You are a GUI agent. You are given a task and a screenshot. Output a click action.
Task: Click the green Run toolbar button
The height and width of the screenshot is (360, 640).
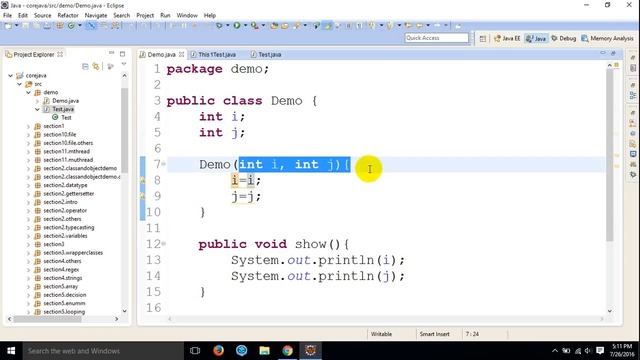pyautogui.click(x=237, y=26)
